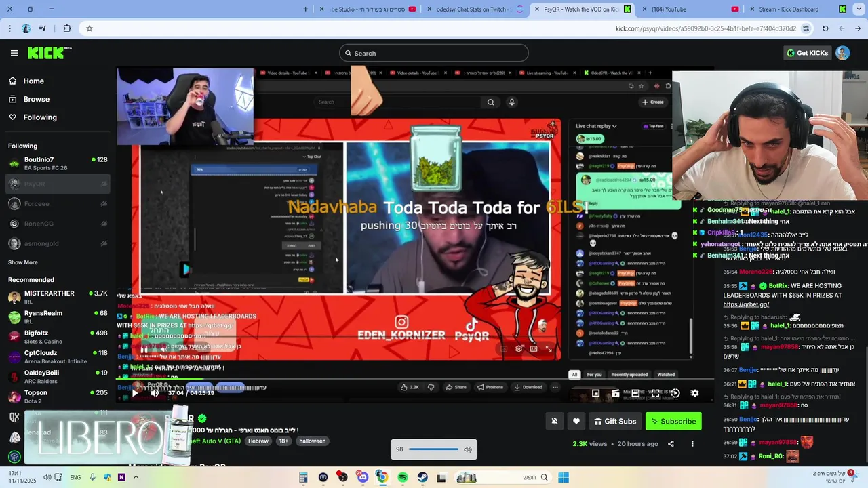Open the video player settings gear

[694, 392]
